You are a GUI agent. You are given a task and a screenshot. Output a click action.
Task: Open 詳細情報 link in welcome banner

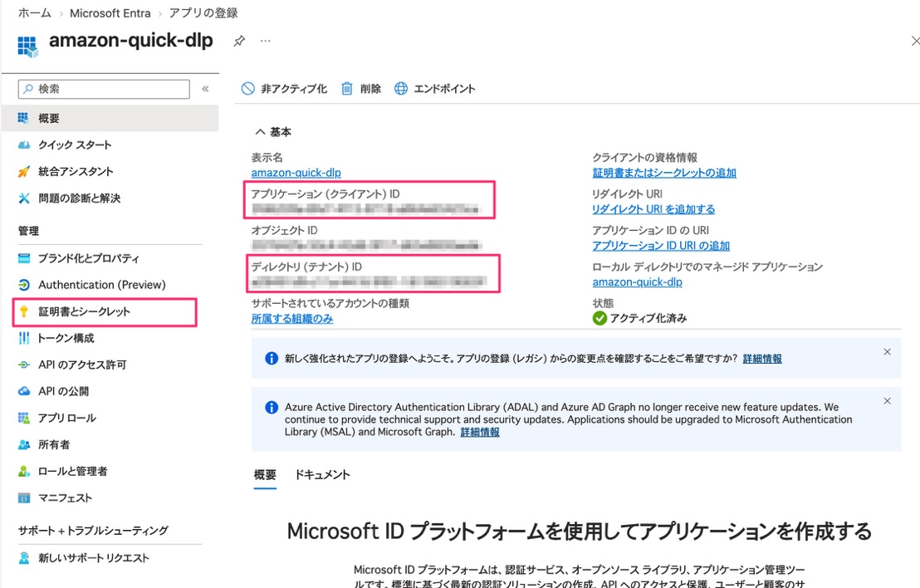[762, 359]
